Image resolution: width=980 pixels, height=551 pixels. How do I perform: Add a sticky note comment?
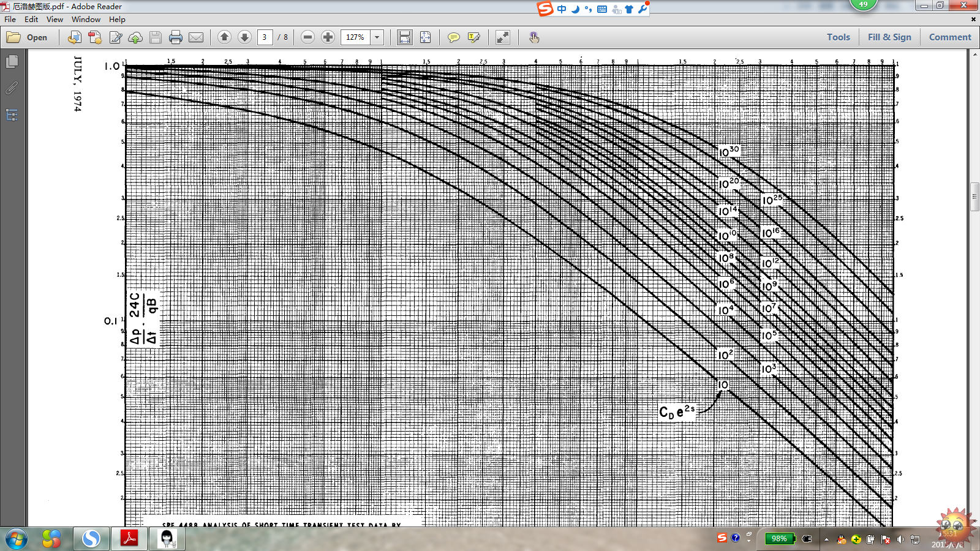[x=453, y=37]
